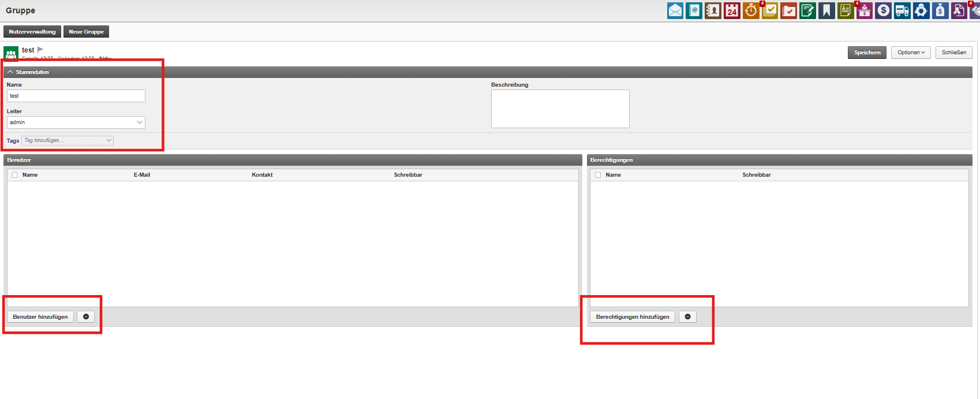Click the piggy bank icon
Viewport: 980px width, 399px height.
(x=921, y=10)
